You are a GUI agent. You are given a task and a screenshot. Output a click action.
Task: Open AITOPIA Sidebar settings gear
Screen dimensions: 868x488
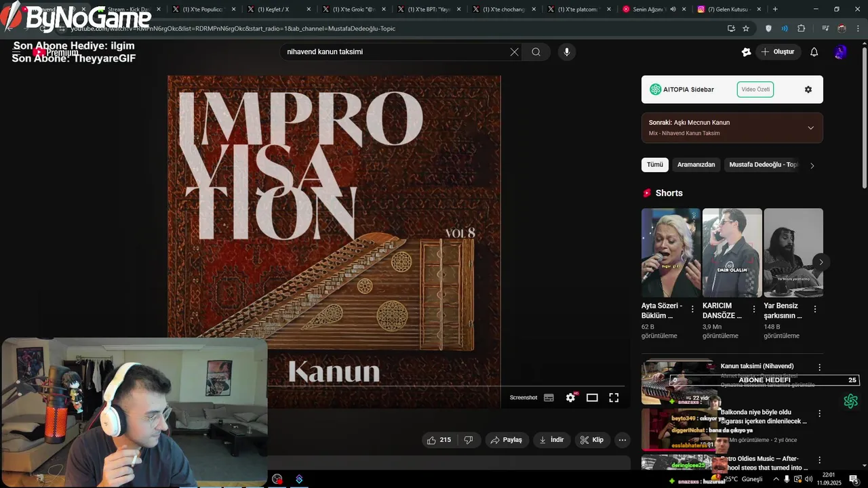tap(808, 89)
